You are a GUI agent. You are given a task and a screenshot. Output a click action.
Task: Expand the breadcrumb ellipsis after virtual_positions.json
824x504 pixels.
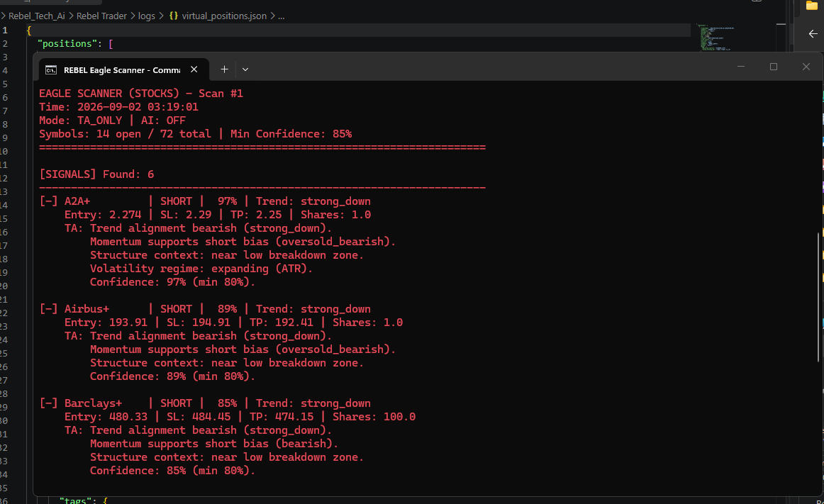[281, 16]
